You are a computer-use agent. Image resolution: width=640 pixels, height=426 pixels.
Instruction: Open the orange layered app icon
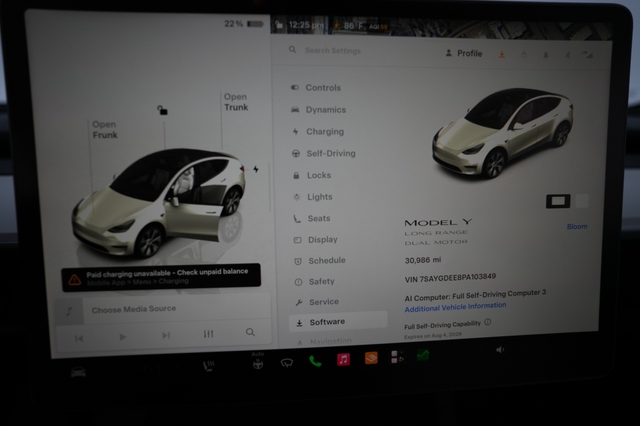(371, 358)
